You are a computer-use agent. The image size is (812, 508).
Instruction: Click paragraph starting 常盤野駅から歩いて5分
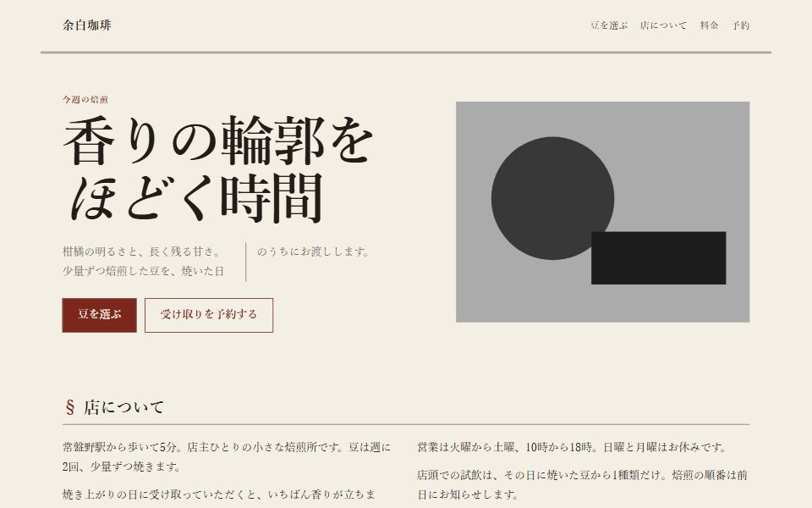click(227, 456)
